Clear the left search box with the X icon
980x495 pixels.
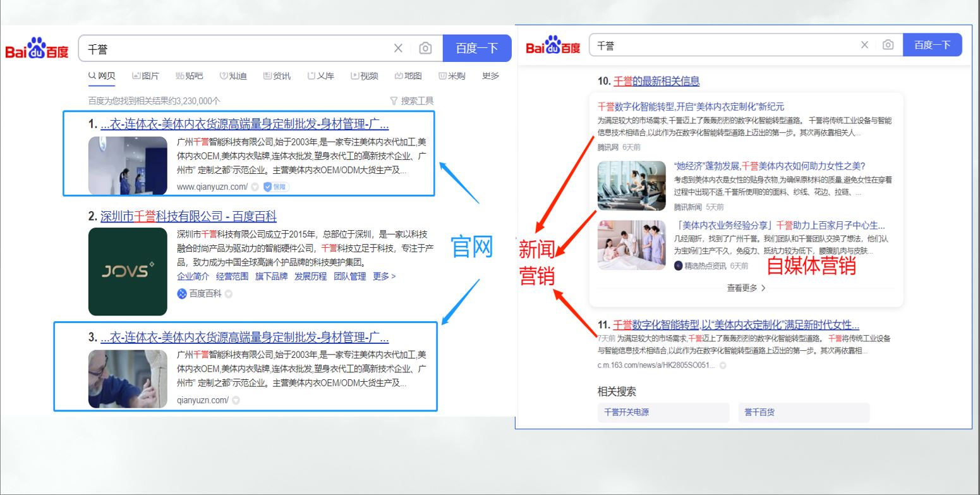(398, 49)
